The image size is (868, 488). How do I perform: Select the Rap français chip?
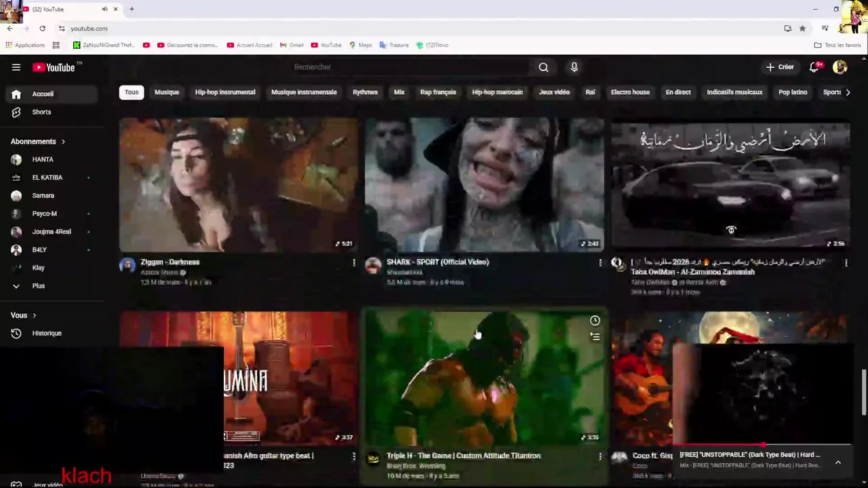(438, 92)
